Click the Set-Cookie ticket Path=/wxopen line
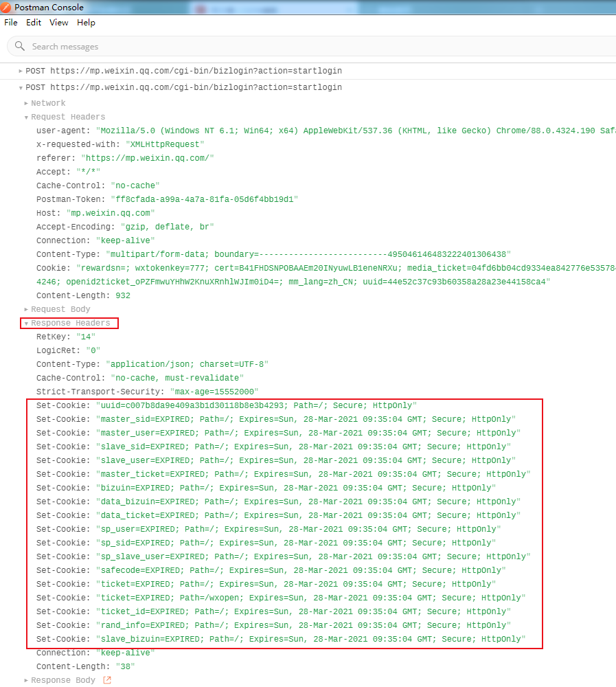 coord(282,598)
